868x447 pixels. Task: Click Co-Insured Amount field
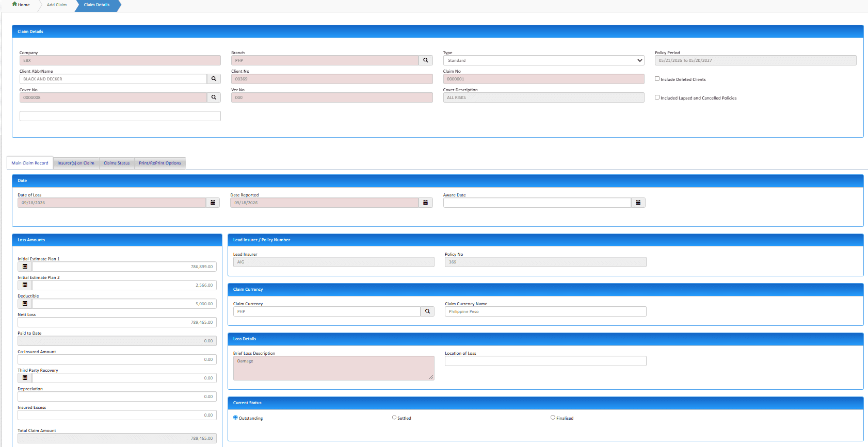(117, 359)
